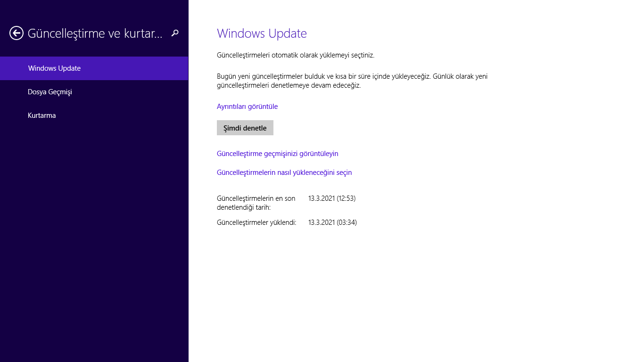This screenshot has height=362, width=644.
Task: Open search with the magnifier icon
Action: point(175,33)
